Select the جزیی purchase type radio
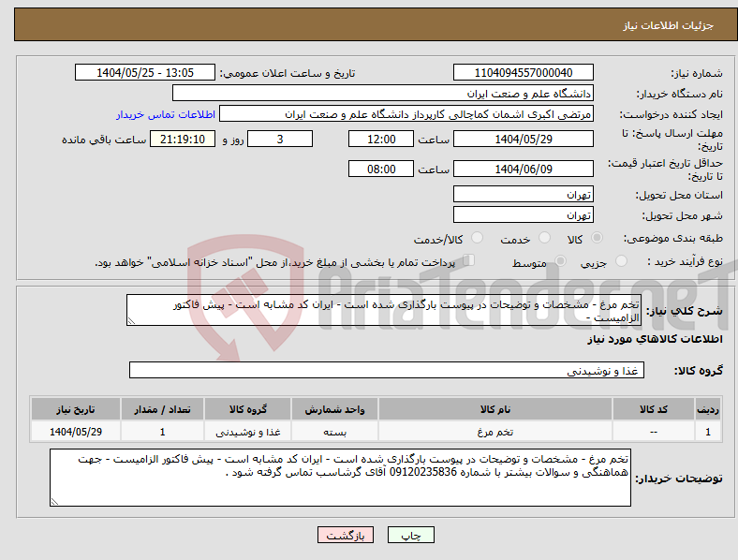This screenshot has height=560, width=738. 621,260
